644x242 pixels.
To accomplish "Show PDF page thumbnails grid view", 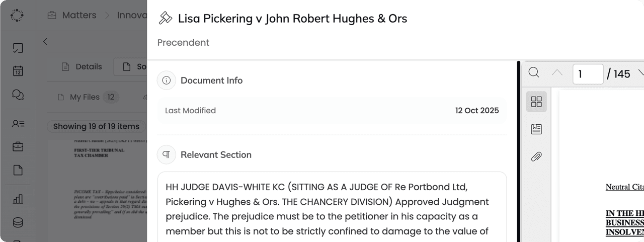I will tap(536, 102).
